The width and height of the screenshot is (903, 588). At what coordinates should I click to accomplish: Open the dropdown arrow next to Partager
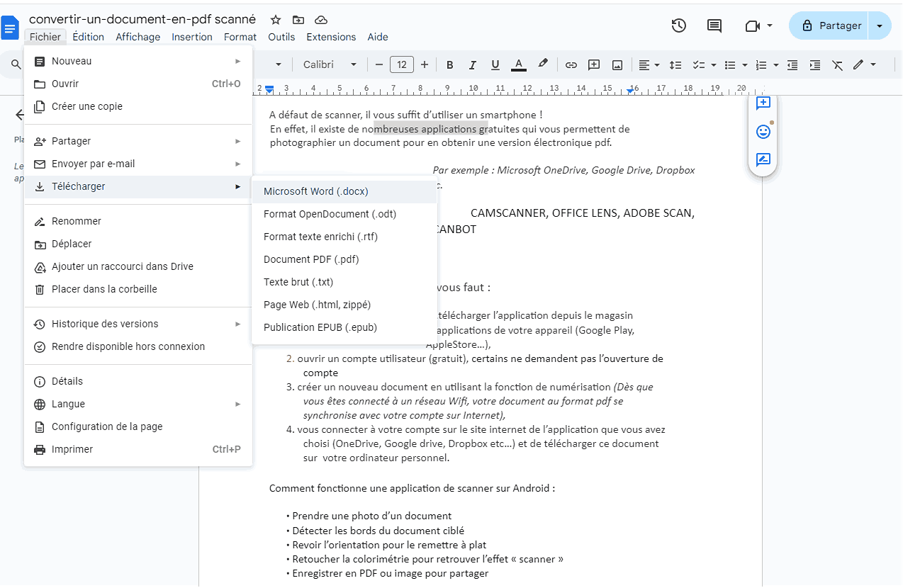tap(880, 26)
